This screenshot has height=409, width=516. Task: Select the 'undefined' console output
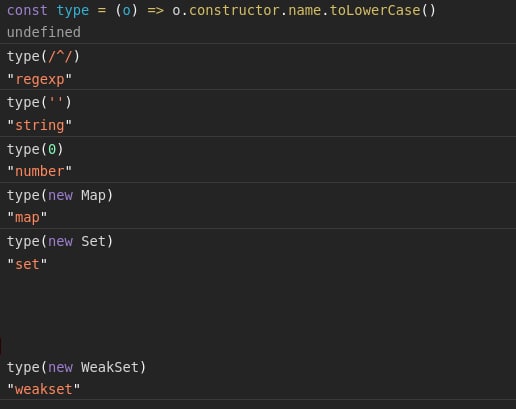[x=44, y=32]
